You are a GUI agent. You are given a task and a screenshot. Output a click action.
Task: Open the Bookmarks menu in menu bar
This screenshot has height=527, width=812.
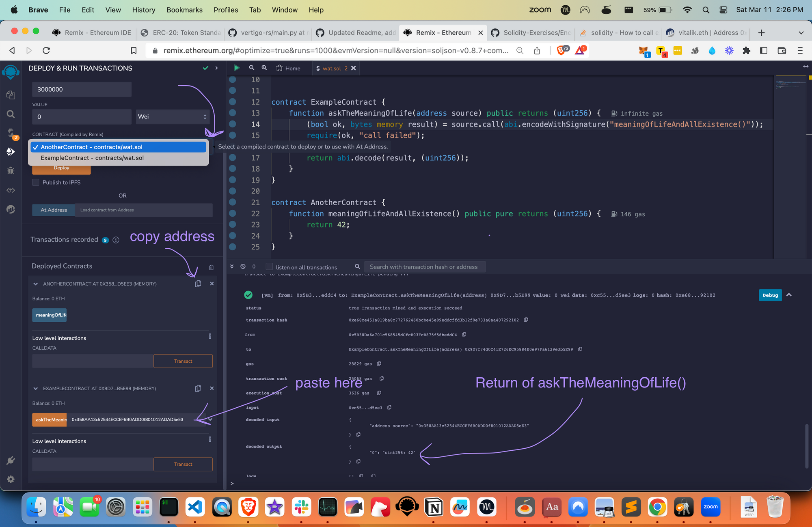tap(184, 10)
